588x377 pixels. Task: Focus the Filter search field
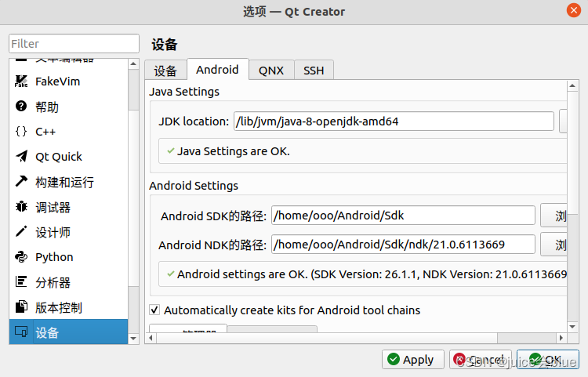pyautogui.click(x=74, y=43)
